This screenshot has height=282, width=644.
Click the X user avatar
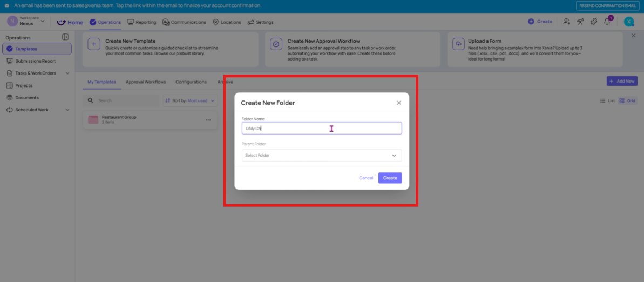[x=628, y=22]
